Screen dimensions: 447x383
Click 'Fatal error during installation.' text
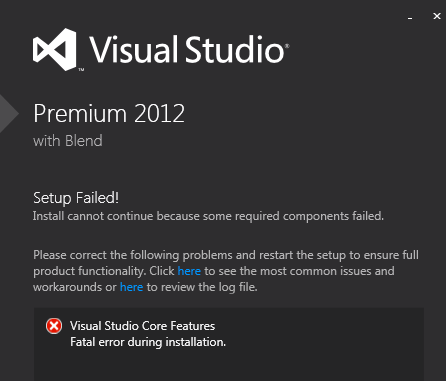coord(148,342)
